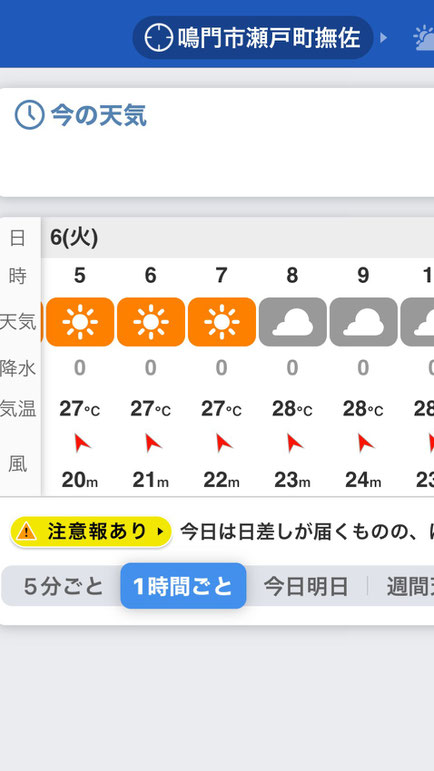The width and height of the screenshot is (434, 771).
Task: Switch to the 今日明日 tab
Action: coord(306,586)
